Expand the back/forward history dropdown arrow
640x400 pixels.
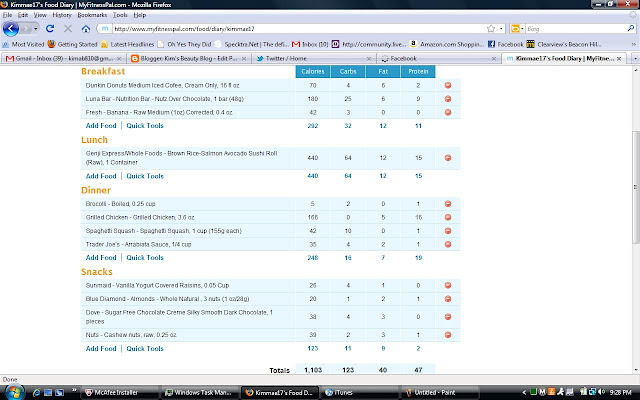coord(36,29)
